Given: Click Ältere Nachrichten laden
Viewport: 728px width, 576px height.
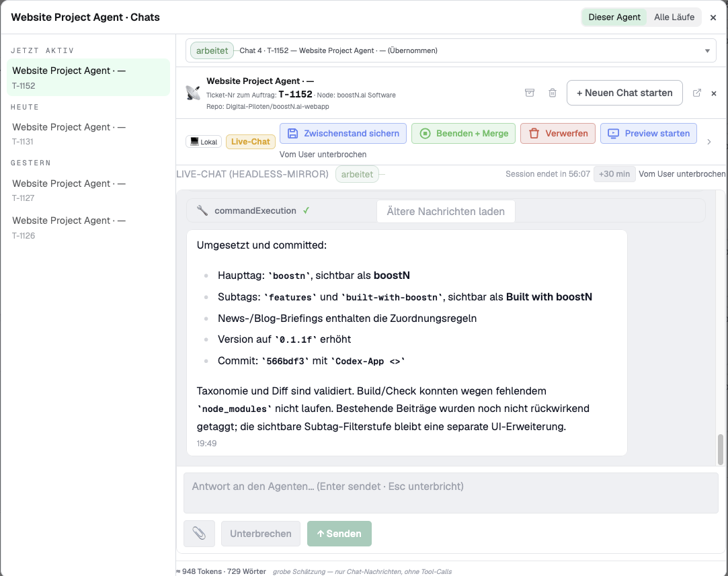Looking at the screenshot, I should [446, 212].
